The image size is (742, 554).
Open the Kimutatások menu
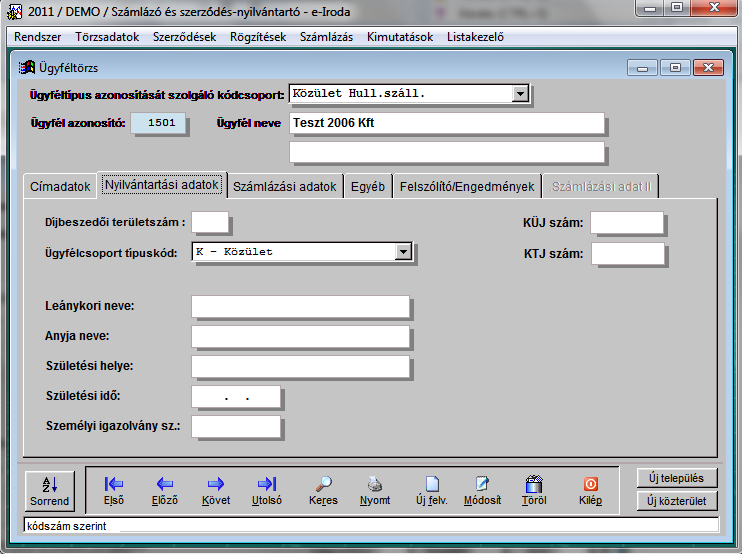400,37
